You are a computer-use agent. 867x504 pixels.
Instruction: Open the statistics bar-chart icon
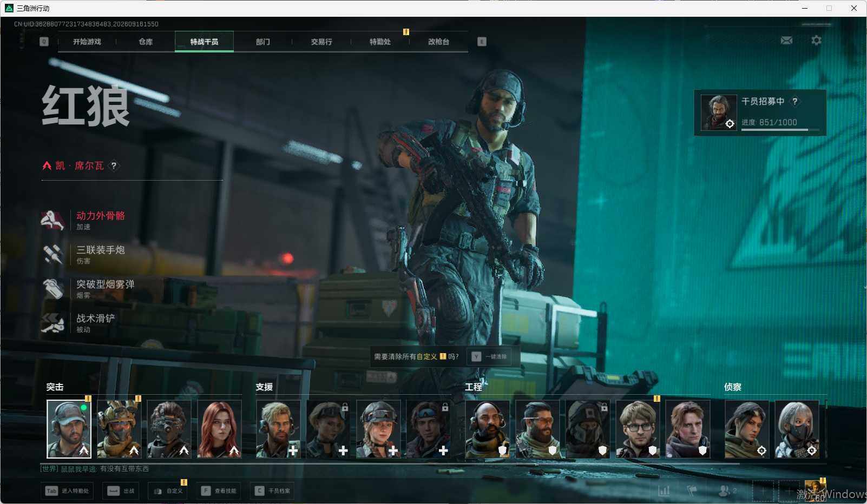(664, 490)
